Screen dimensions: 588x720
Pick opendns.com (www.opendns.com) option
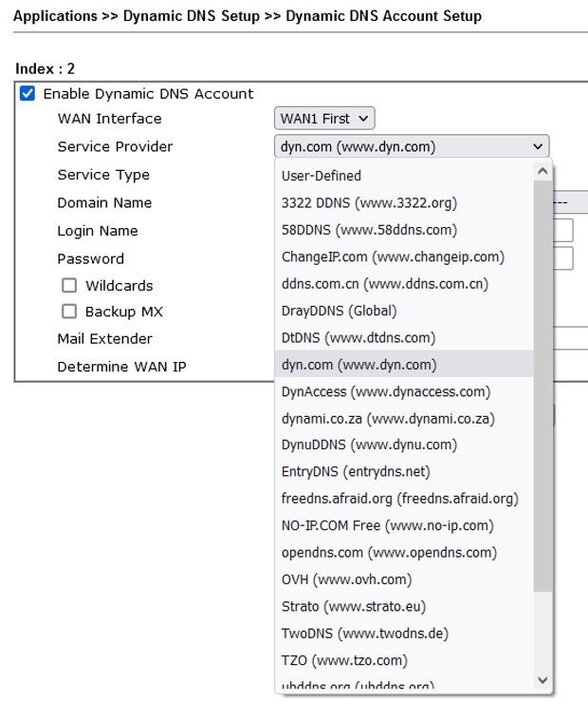[x=404, y=552]
